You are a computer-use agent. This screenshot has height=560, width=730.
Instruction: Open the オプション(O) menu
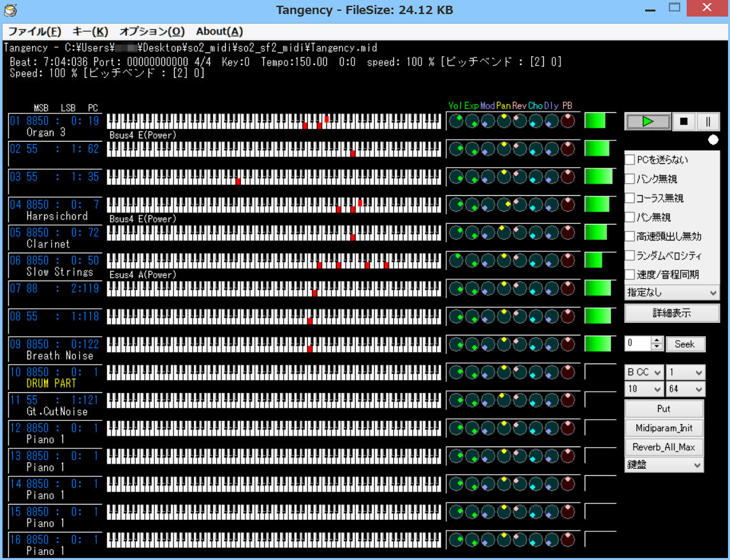[152, 31]
